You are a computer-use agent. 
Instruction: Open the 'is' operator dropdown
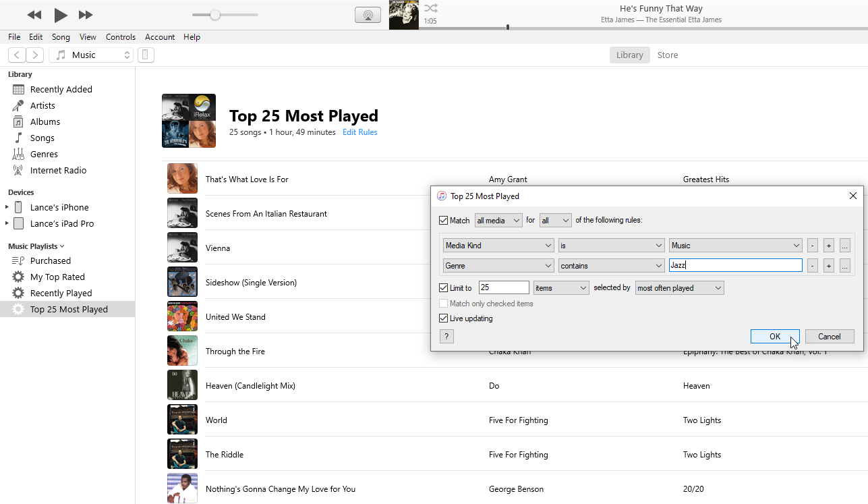click(612, 246)
